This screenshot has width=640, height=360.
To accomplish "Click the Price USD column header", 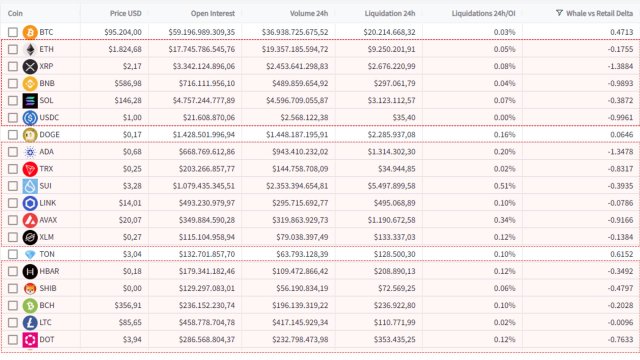I will click(125, 13).
